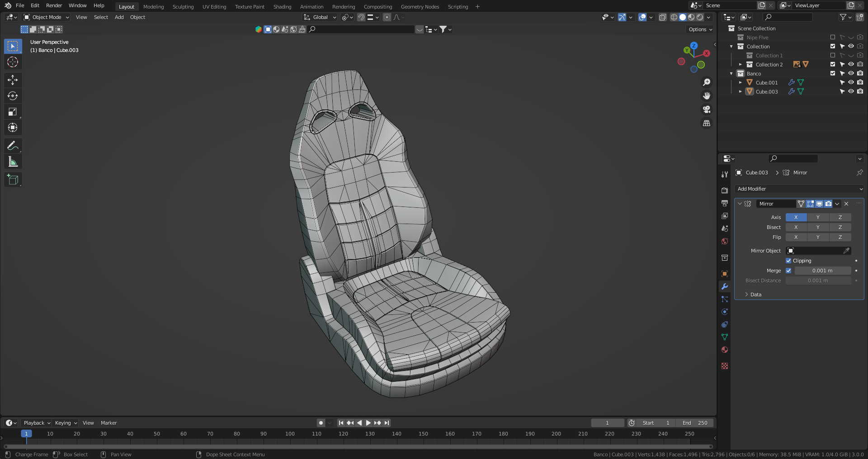Viewport: 868px width, 459px height.
Task: Toggle proportional editing
Action: (x=387, y=17)
